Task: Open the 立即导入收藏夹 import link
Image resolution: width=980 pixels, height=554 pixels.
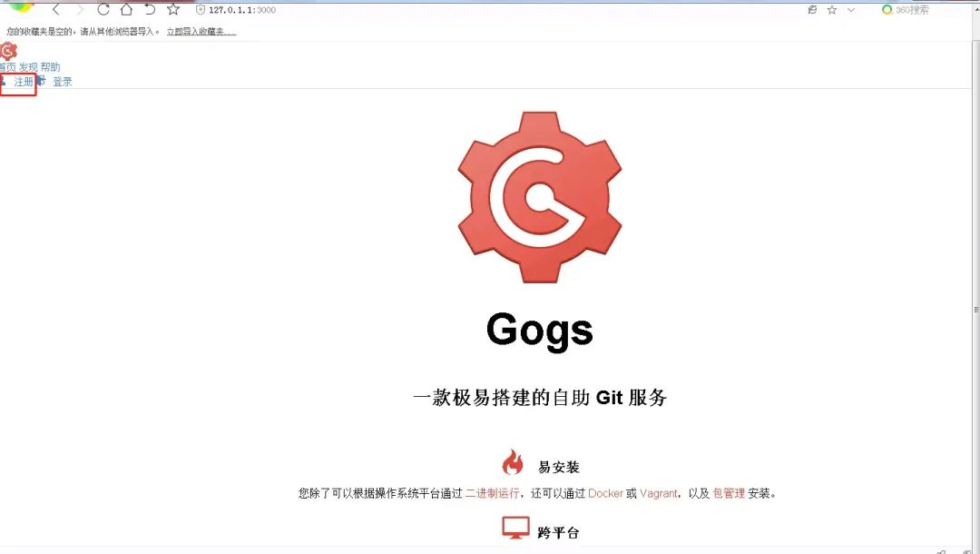Action: click(x=201, y=31)
